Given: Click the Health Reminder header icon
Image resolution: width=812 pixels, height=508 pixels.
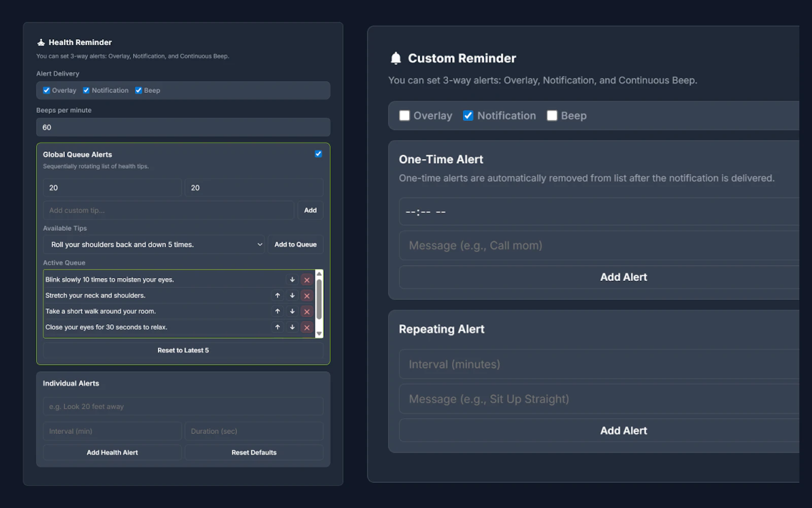Looking at the screenshot, I should 40,42.
